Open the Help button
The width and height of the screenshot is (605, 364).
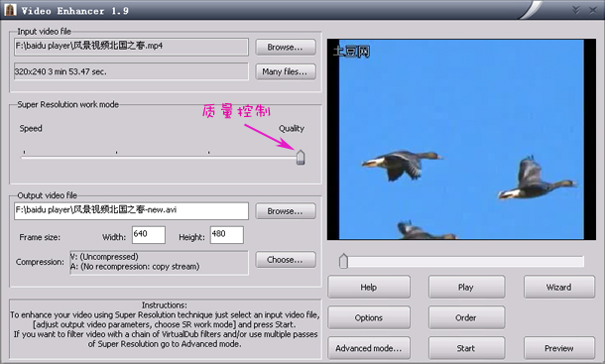point(369,287)
